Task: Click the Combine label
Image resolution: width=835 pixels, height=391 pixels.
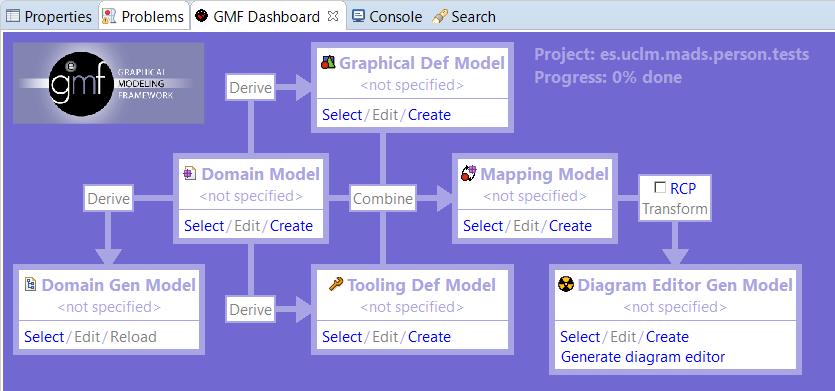Action: [x=383, y=199]
